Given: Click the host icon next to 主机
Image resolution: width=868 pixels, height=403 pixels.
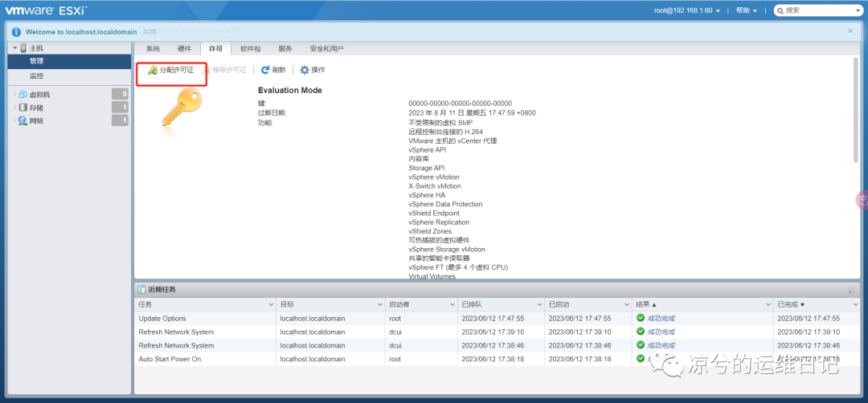Looking at the screenshot, I should [x=23, y=48].
